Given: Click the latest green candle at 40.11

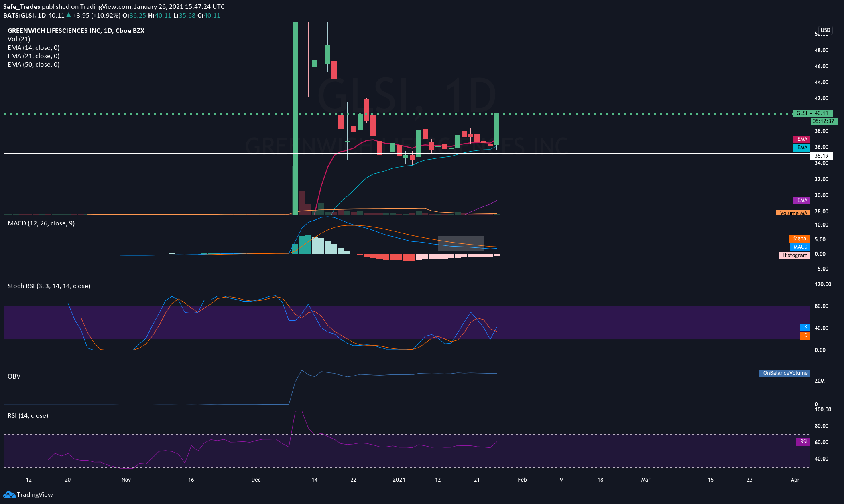Looking at the screenshot, I should coord(496,129).
